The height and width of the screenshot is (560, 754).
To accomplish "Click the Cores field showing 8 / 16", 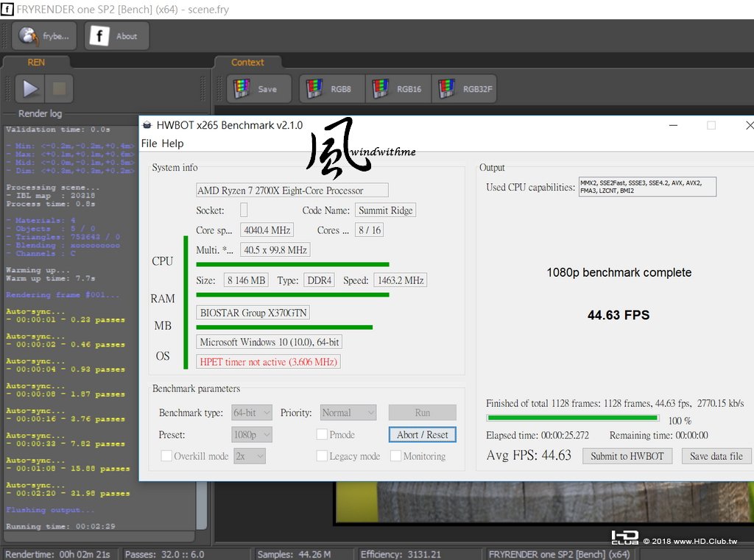I will 370,230.
